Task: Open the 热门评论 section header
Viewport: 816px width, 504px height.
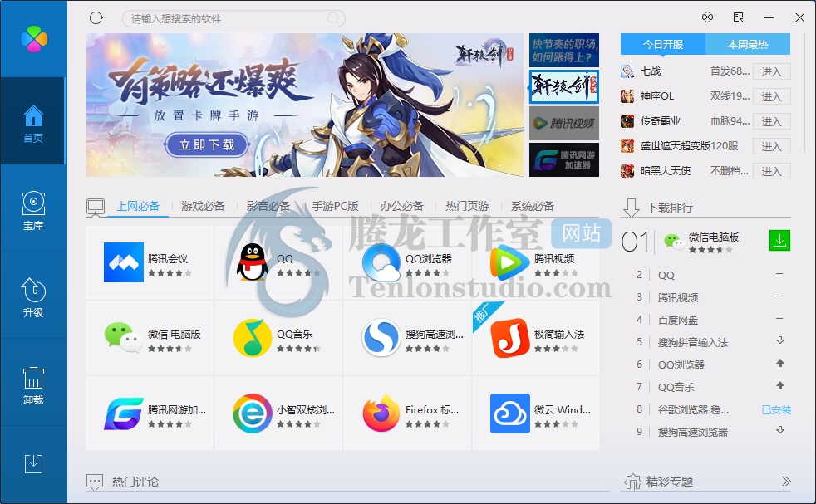Action: [x=135, y=482]
